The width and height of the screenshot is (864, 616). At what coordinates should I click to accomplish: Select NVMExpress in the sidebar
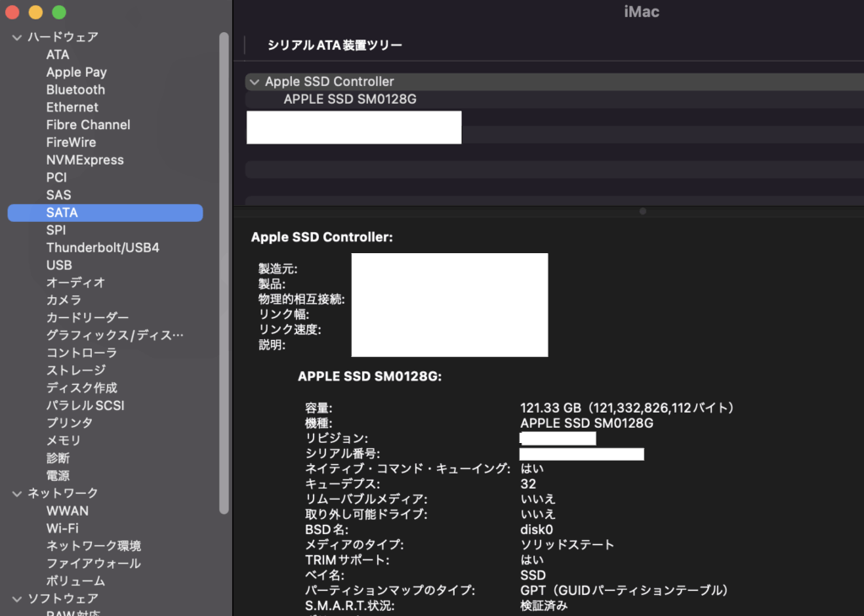click(84, 160)
